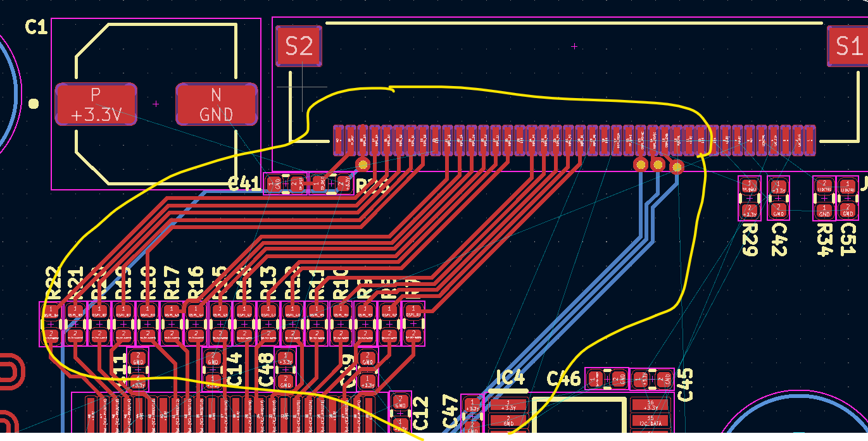This screenshot has width=868, height=441.
Task: Click C42 pad 1 +3.3V
Action: coord(778,187)
